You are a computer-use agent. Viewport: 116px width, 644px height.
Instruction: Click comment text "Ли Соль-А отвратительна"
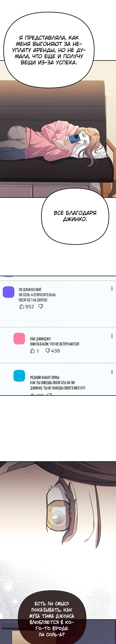pos(37,295)
